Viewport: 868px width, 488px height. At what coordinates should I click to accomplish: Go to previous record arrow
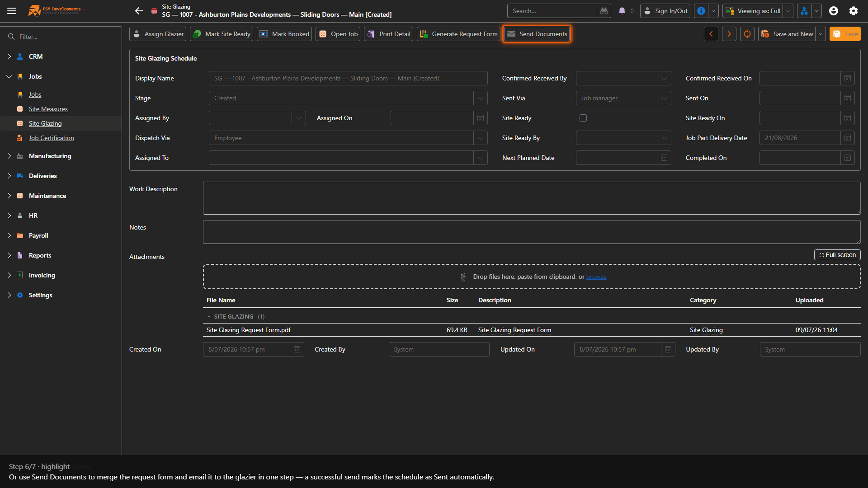coord(711,34)
